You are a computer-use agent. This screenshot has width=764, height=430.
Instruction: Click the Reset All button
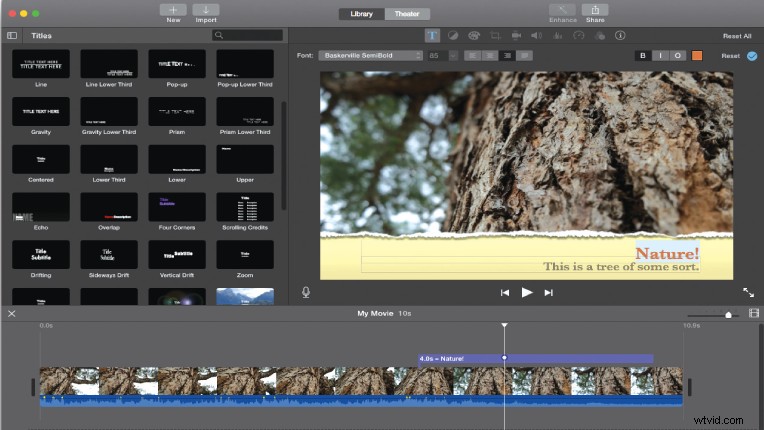coord(736,35)
